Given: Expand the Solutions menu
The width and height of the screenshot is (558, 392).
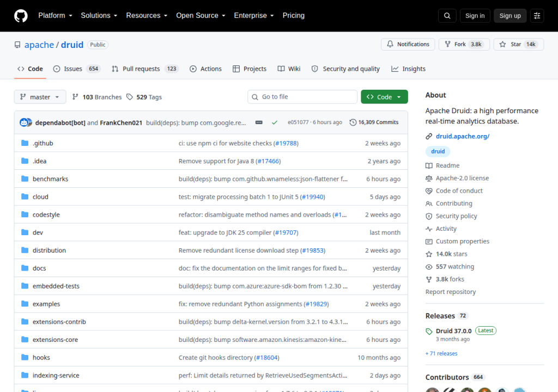Looking at the screenshot, I should tap(99, 16).
